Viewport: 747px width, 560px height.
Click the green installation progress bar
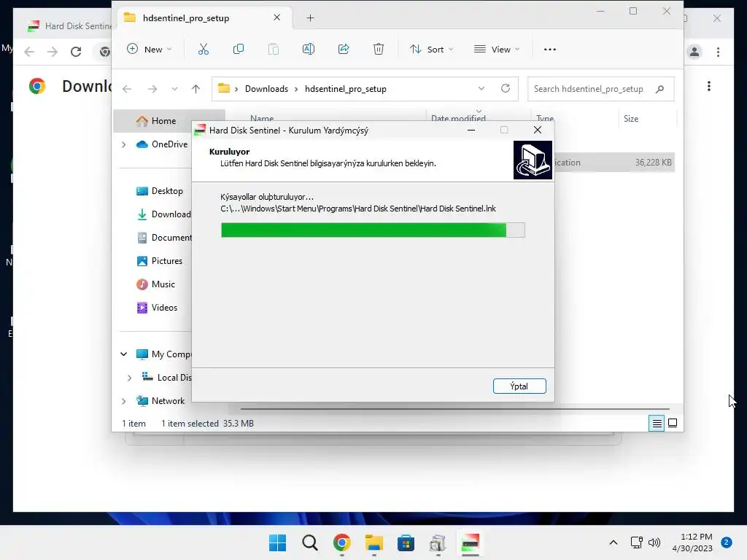pos(373,230)
